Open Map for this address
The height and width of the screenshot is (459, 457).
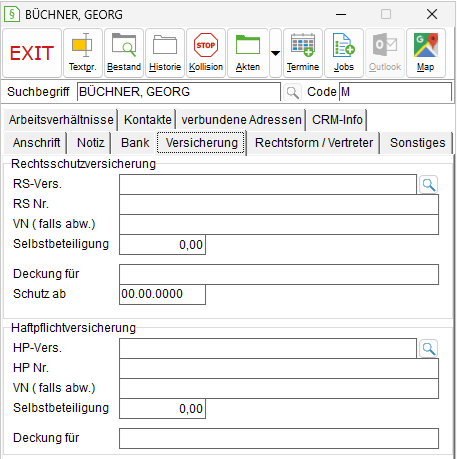426,53
